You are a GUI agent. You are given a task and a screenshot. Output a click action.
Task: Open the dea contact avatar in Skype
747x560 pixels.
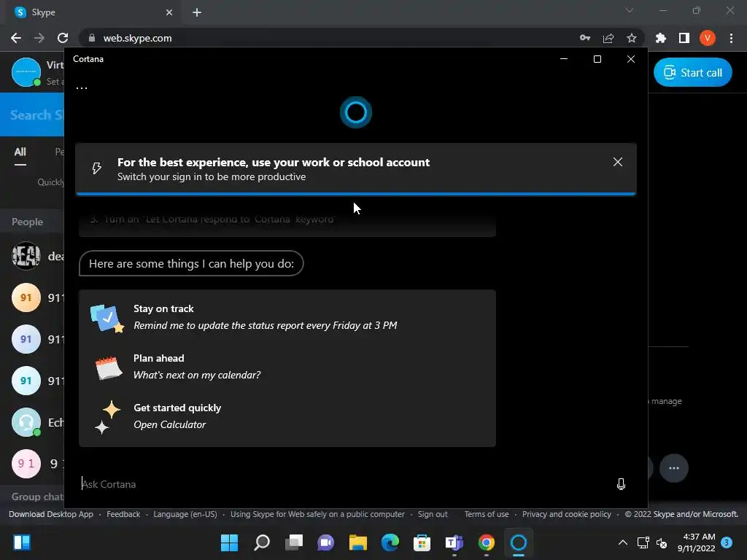pyautogui.click(x=26, y=256)
